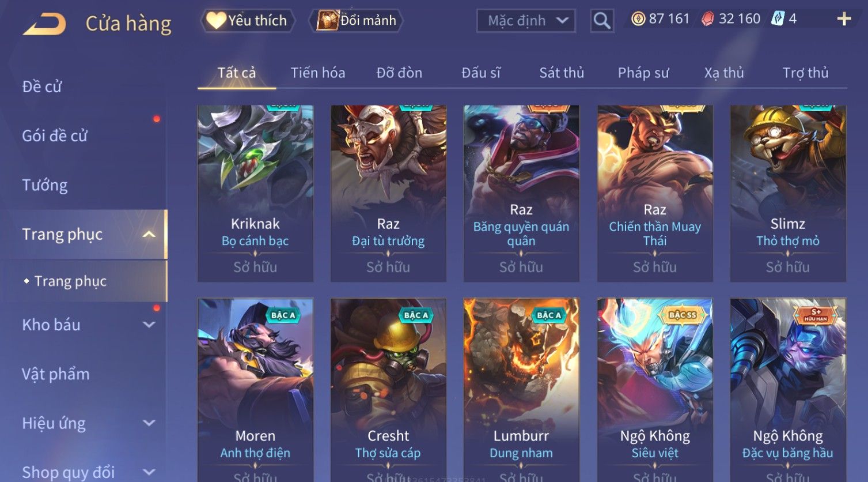Open the search magnifier icon
Screen dimensions: 868x482
(602, 21)
